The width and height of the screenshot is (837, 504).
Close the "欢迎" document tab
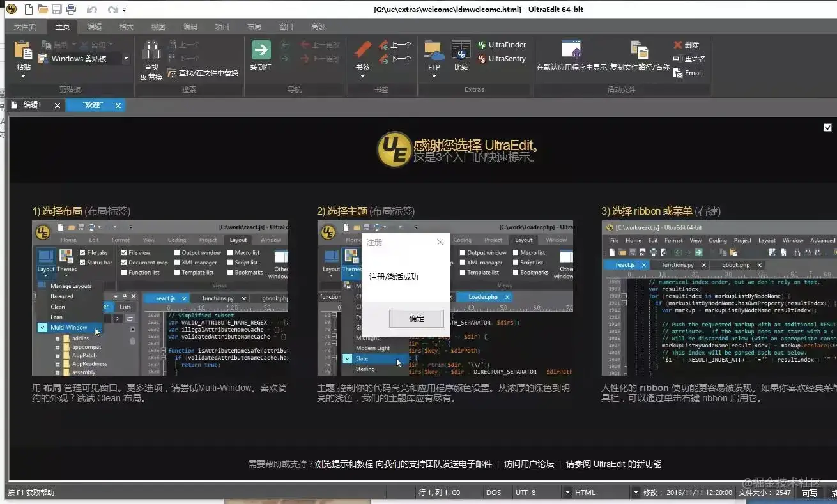click(118, 106)
